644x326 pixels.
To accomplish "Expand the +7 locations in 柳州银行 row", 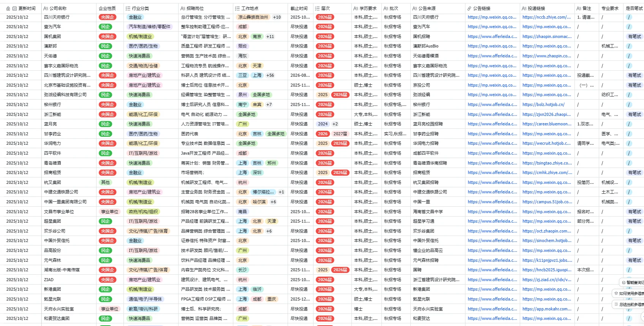I will pyautogui.click(x=269, y=104).
